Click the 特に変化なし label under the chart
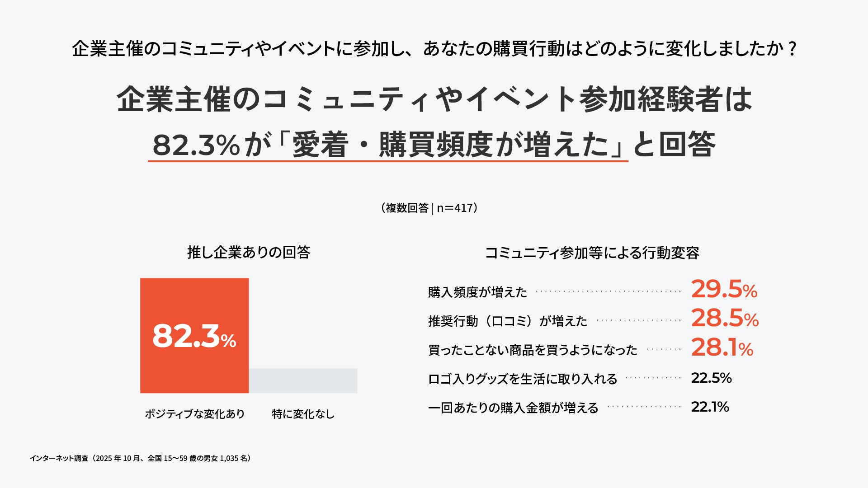Screen dimensions: 868x488 coord(303,414)
